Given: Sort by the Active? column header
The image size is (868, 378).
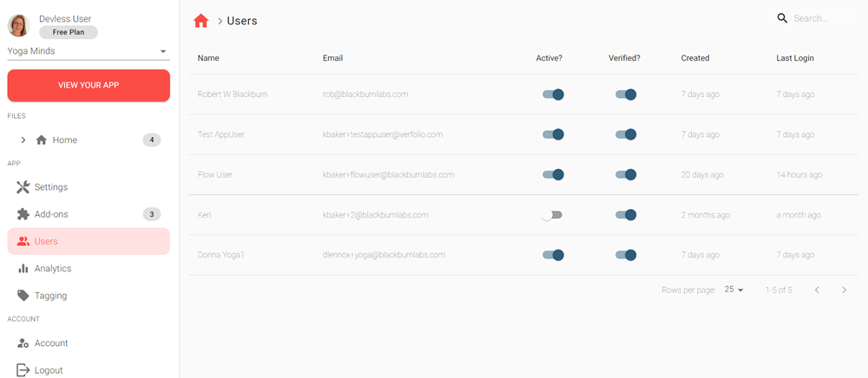Looking at the screenshot, I should (549, 58).
